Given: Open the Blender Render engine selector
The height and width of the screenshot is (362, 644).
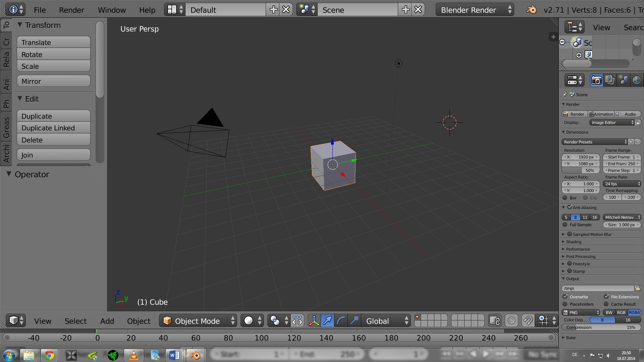Looking at the screenshot, I should [x=475, y=10].
